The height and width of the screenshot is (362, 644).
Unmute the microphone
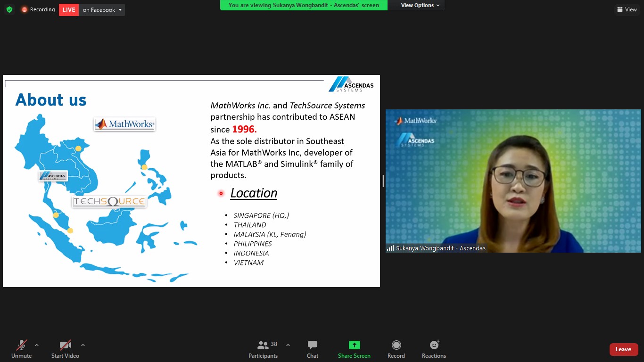[22, 349]
